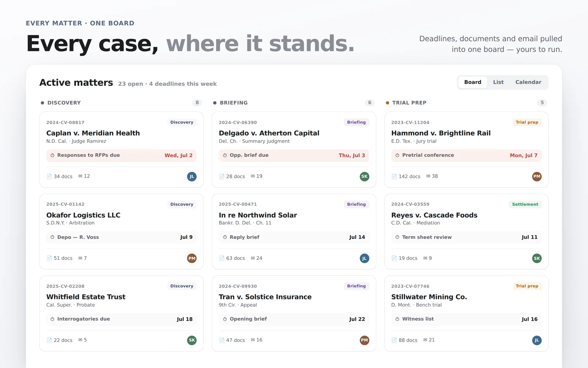Click the clock icon on Witness list

pos(397,319)
